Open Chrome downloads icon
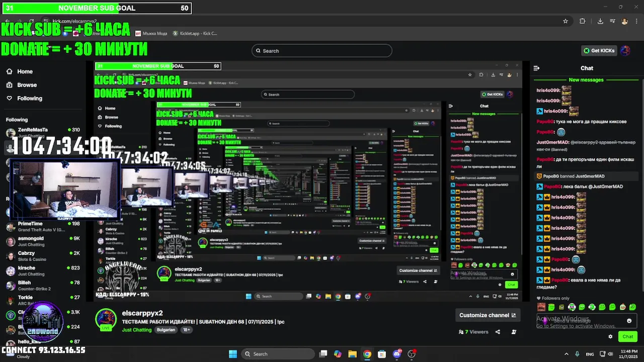The image size is (644, 362). point(600,21)
